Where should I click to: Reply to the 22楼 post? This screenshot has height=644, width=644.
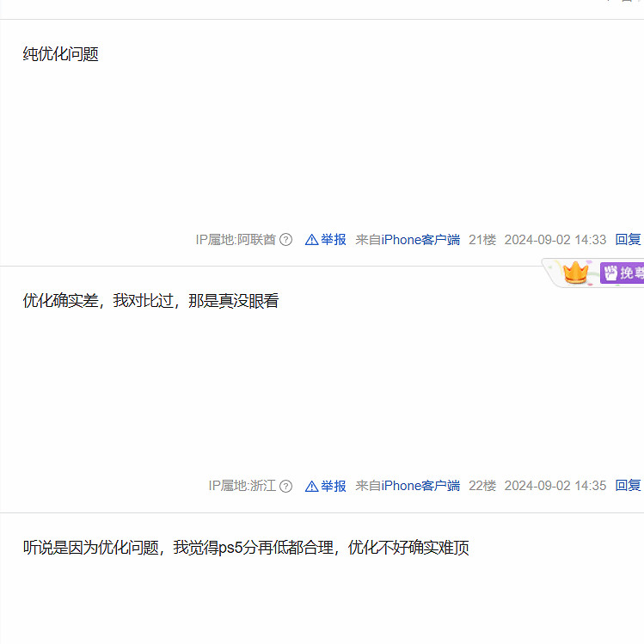628,486
